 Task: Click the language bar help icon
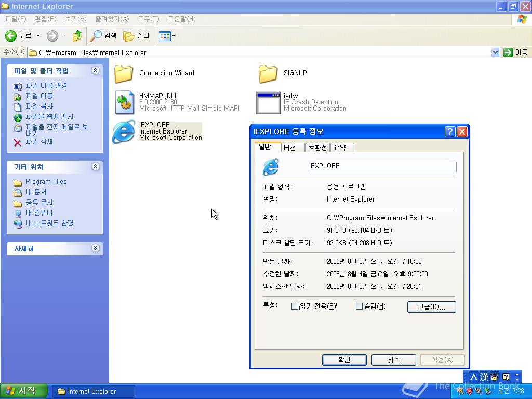(x=506, y=377)
